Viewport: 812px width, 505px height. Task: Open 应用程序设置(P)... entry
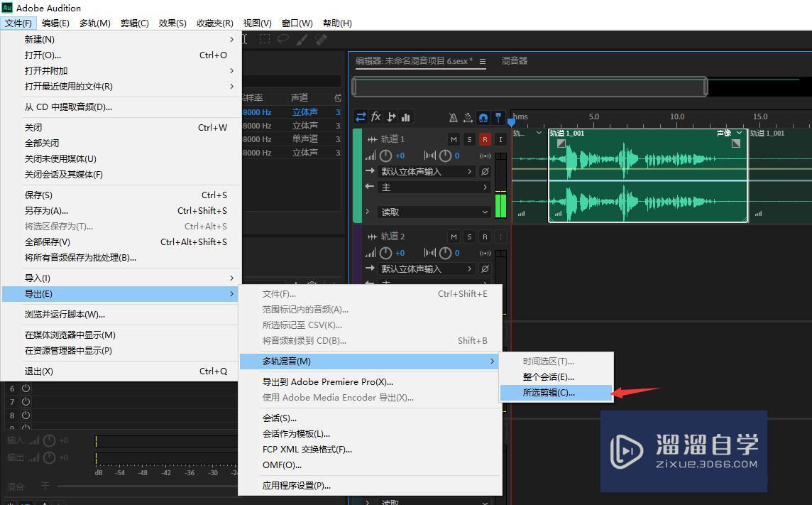[x=370, y=485]
